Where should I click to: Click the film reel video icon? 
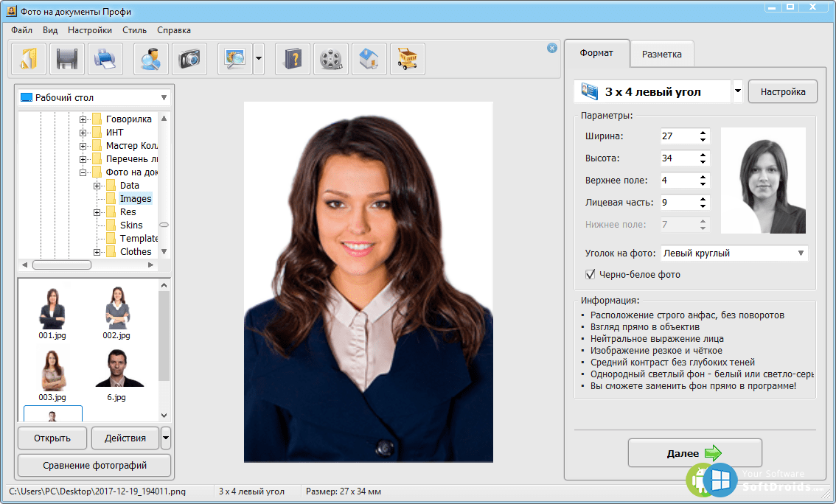click(x=331, y=58)
